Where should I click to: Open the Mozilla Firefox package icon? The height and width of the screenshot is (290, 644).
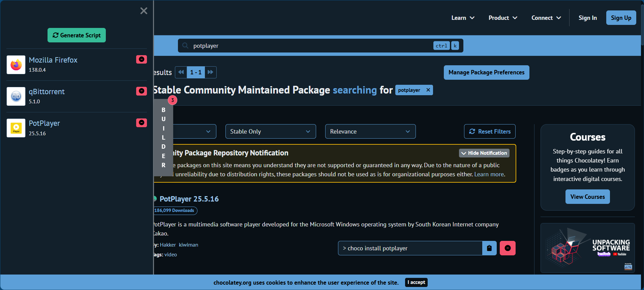pos(16,65)
